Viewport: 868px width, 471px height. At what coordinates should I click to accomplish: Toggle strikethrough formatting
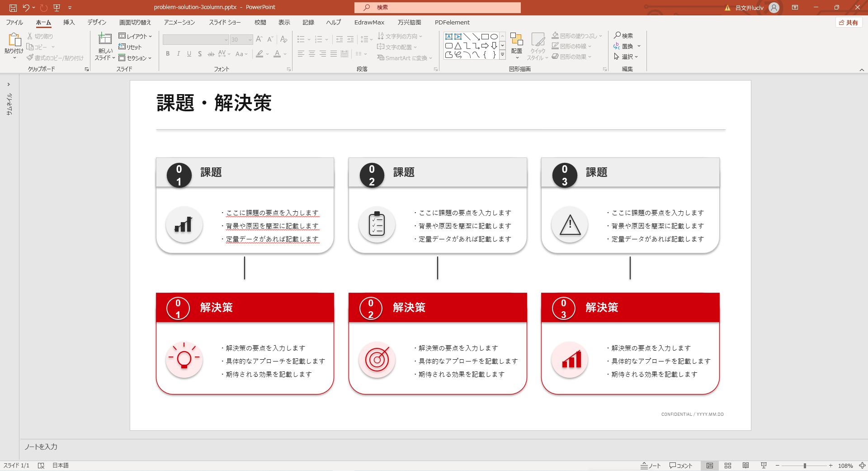tap(211, 54)
